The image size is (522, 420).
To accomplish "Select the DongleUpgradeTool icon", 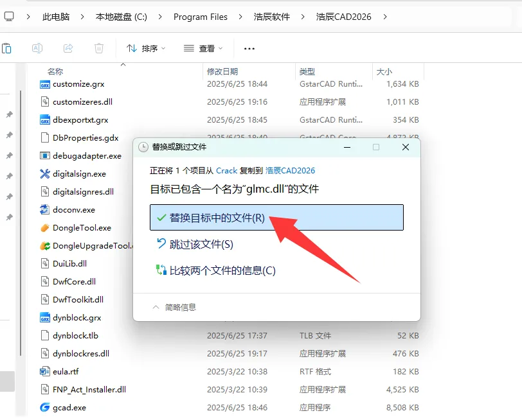I will [44, 246].
